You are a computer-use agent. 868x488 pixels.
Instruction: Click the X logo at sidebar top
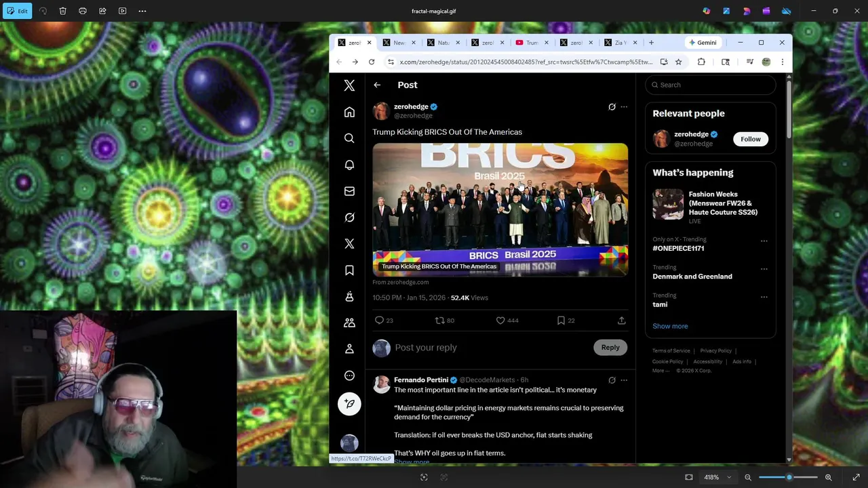[x=349, y=85]
